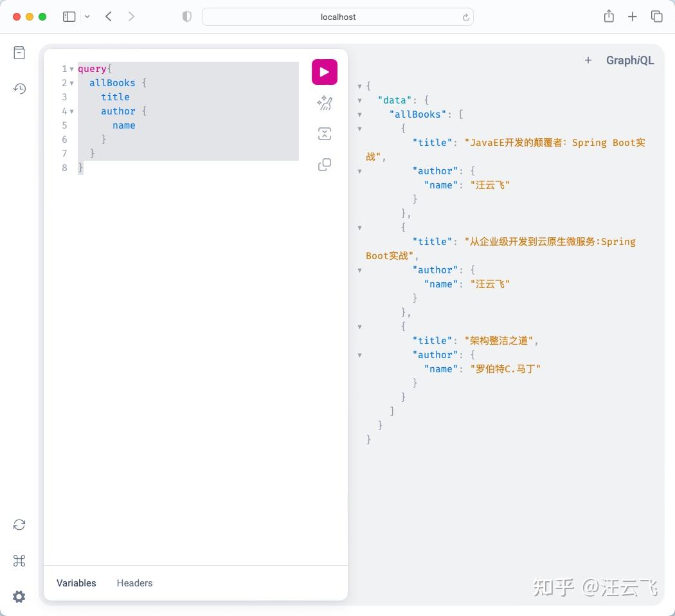
Task: Select the Variables tab
Action: point(76,583)
